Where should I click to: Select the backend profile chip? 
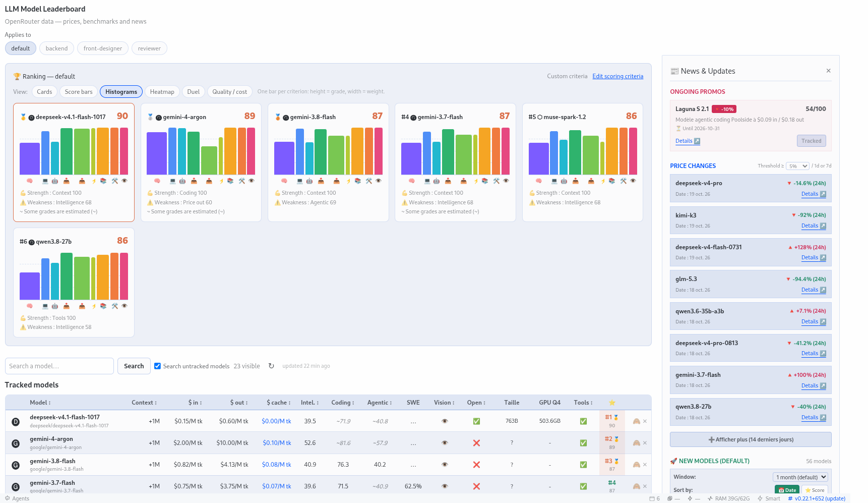click(x=56, y=48)
